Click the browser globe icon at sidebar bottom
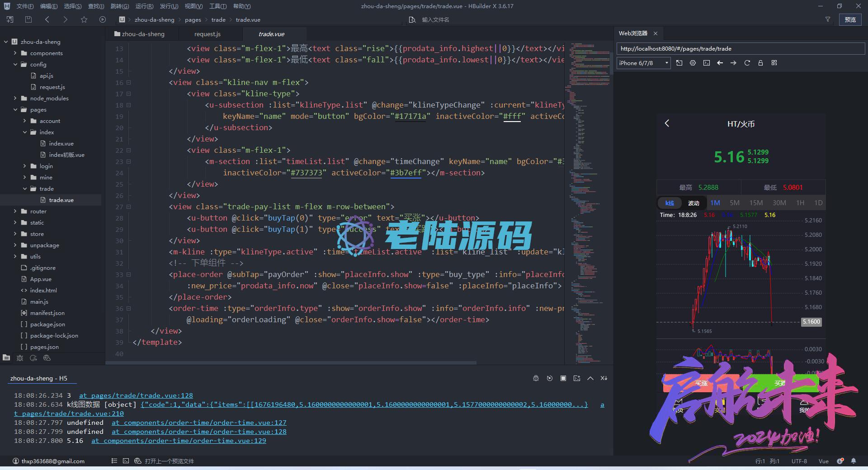The image size is (868, 470). click(47, 357)
